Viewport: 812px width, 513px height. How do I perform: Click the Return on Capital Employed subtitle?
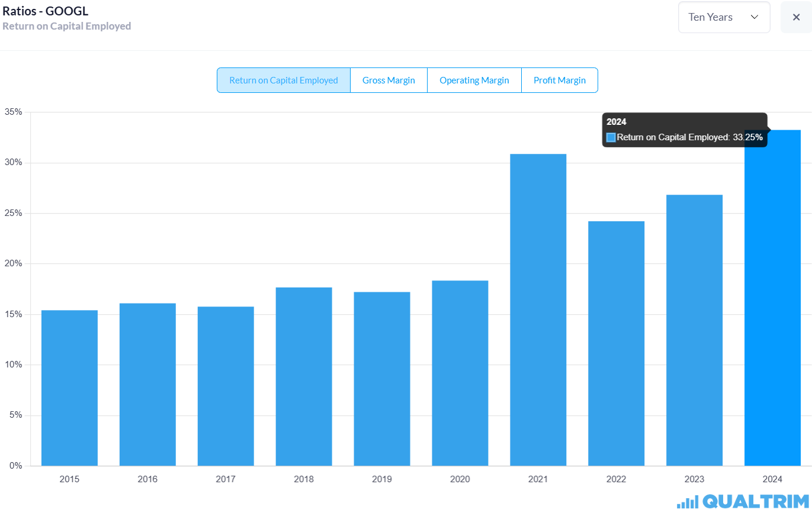click(67, 26)
